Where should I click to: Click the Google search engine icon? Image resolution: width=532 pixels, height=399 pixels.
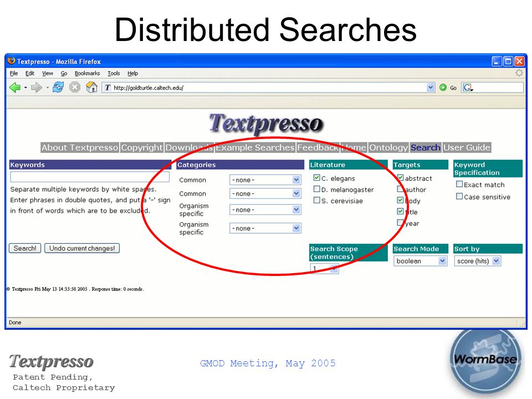coord(468,88)
